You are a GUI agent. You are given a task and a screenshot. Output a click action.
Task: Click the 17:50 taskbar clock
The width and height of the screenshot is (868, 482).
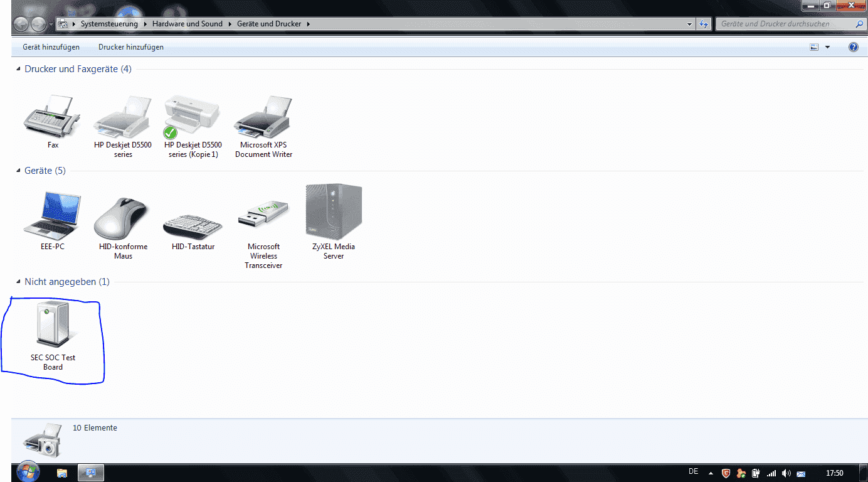coord(834,473)
